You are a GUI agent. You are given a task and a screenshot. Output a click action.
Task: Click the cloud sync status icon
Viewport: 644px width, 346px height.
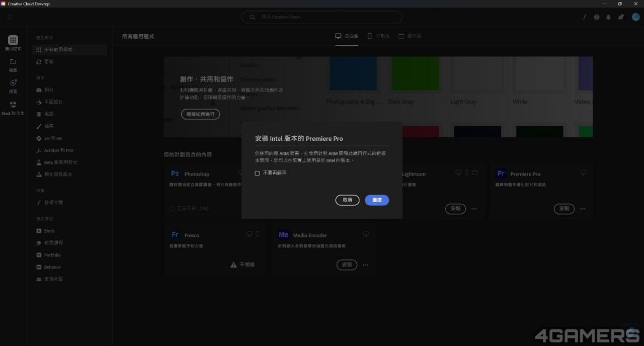pos(621,17)
